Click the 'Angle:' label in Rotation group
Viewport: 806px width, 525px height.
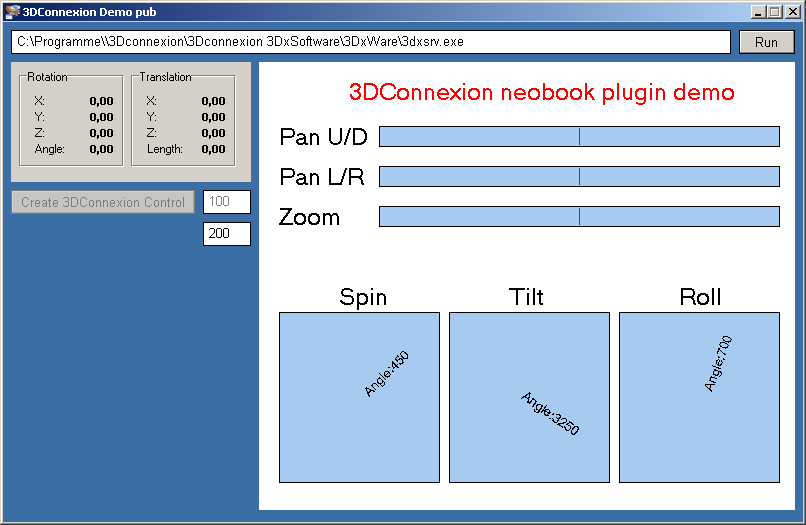click(x=50, y=149)
